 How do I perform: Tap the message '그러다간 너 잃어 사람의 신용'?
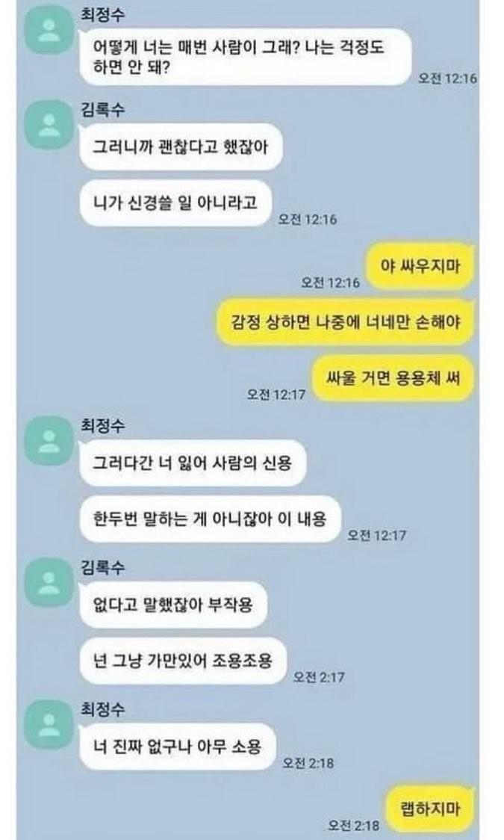tap(192, 463)
